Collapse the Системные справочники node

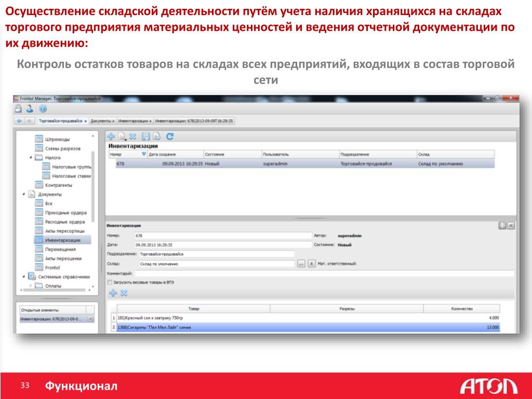tap(23, 276)
